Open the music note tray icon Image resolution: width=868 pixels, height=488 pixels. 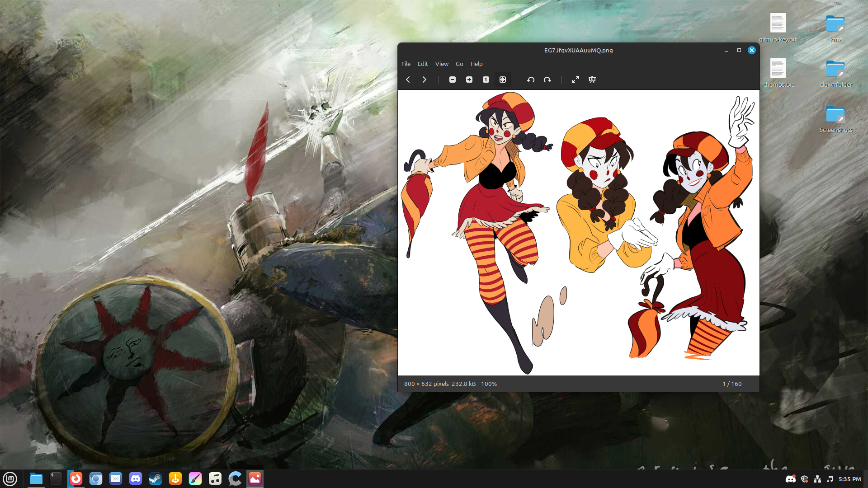pyautogui.click(x=830, y=479)
